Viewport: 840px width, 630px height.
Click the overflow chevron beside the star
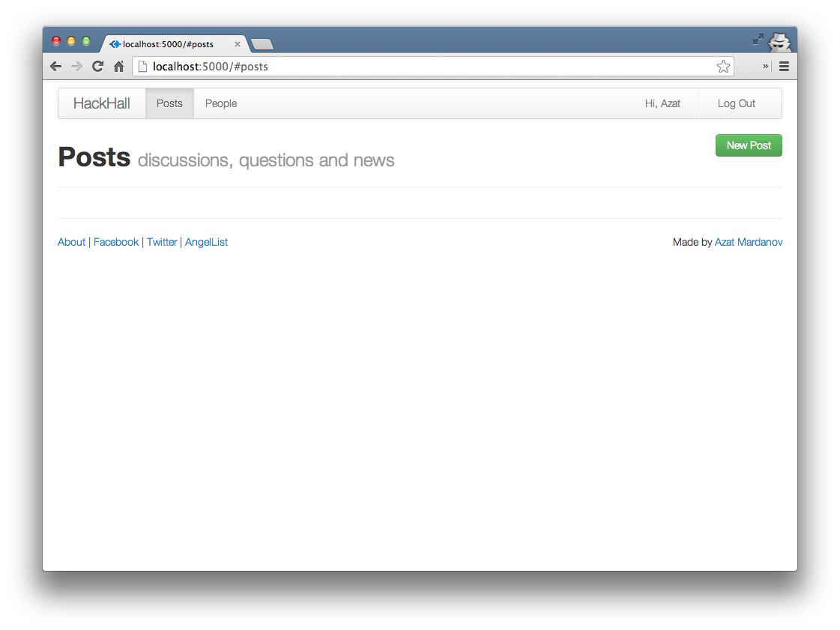click(x=764, y=66)
